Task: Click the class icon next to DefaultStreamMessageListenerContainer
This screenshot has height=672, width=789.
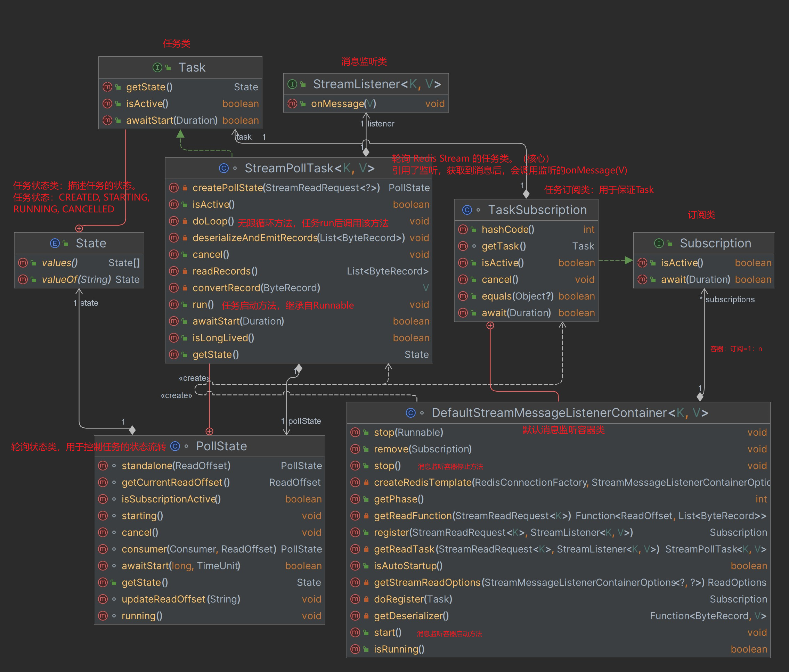Action: (410, 413)
